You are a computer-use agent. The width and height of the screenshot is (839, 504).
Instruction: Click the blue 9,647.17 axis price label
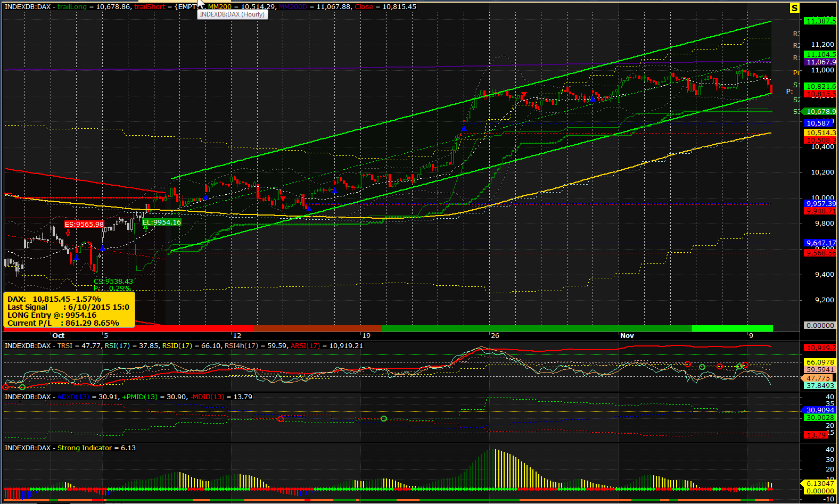pos(820,243)
